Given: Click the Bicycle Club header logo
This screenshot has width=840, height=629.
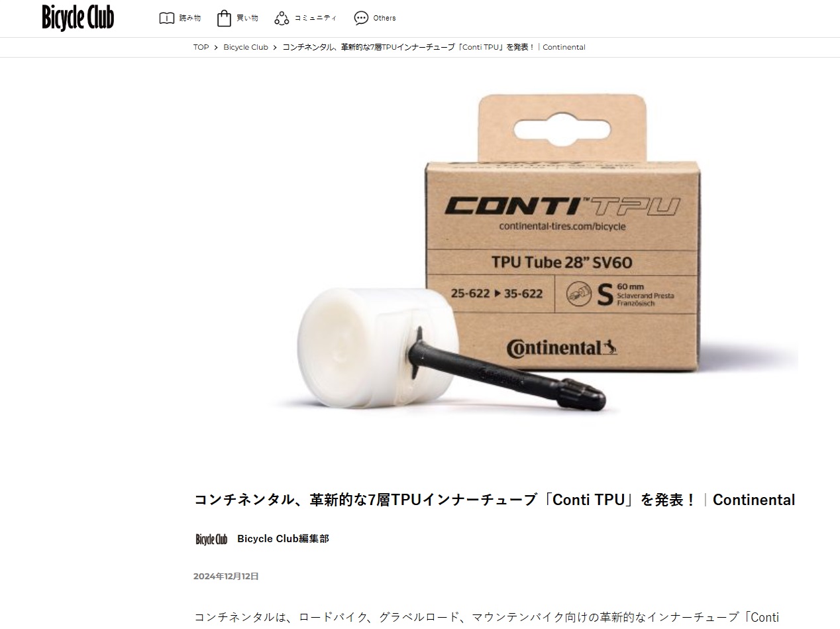Looking at the screenshot, I should pos(78,17).
